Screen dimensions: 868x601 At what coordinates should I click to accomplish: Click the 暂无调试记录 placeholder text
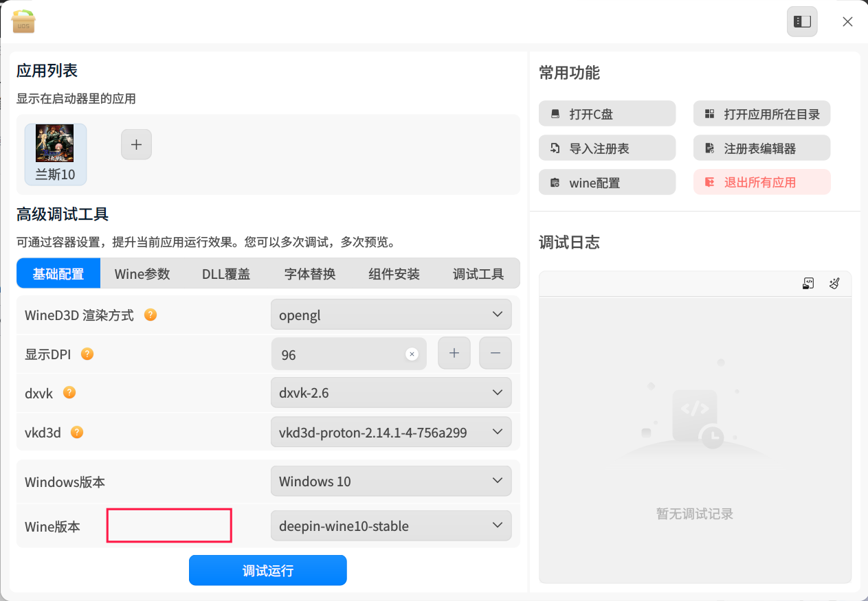[x=695, y=514]
